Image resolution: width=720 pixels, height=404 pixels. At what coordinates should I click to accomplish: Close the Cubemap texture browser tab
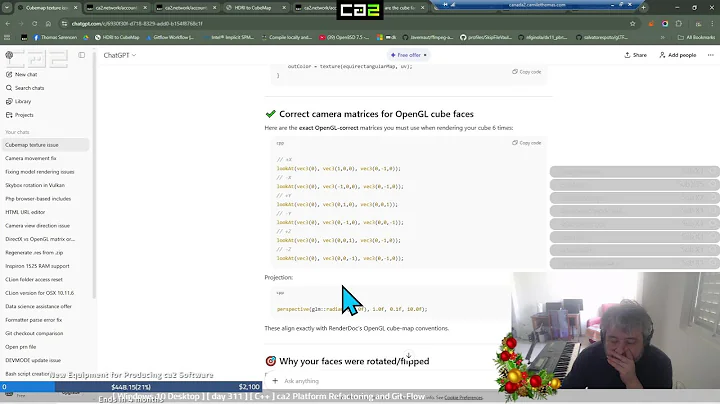76,8
